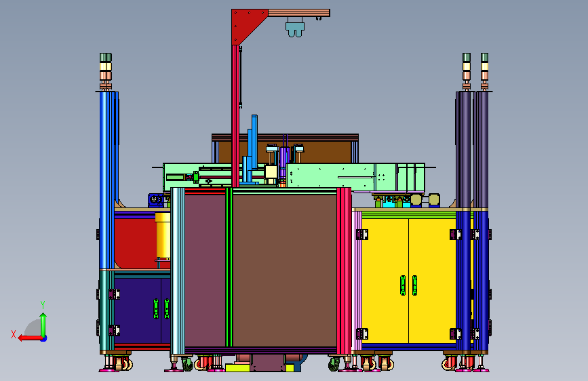The width and height of the screenshot is (588, 381).
Task: Select the mauve front panel left of green strip
Action: point(205,270)
